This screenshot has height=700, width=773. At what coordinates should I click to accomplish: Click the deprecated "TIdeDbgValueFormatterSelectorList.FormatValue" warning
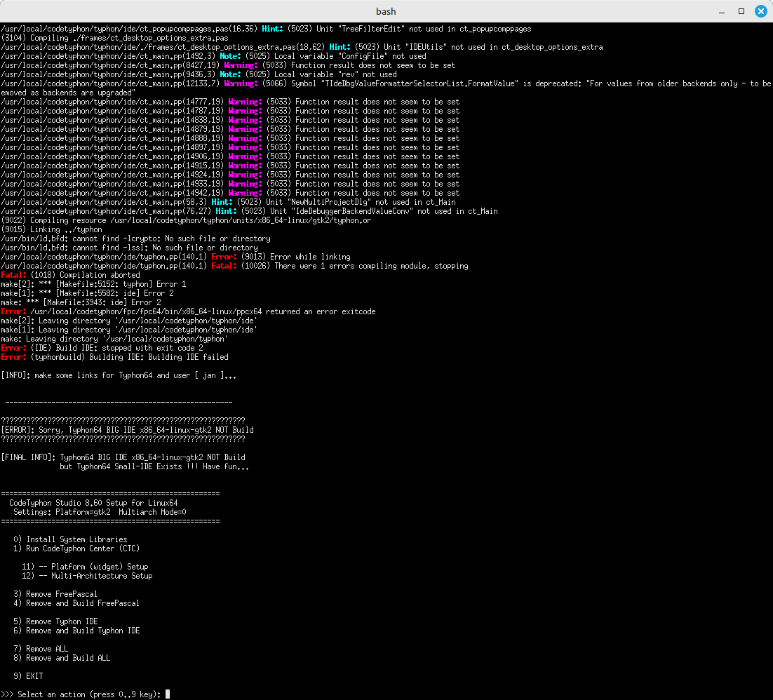386,88
